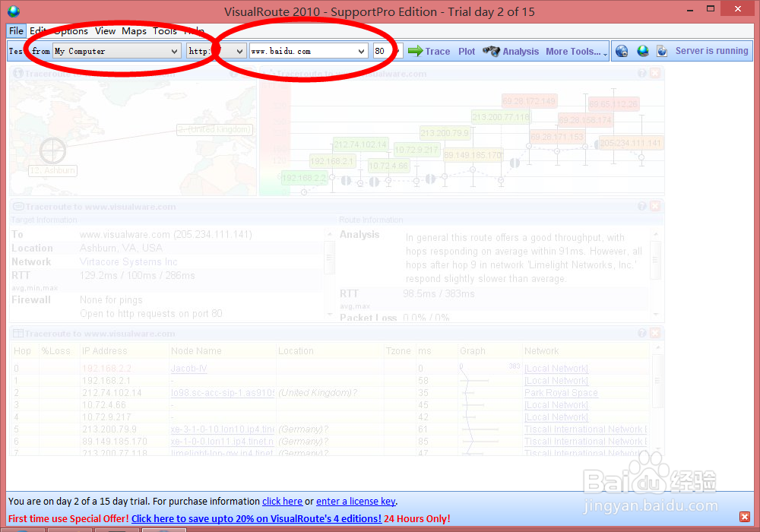Open help for the graph panel

pos(642,73)
